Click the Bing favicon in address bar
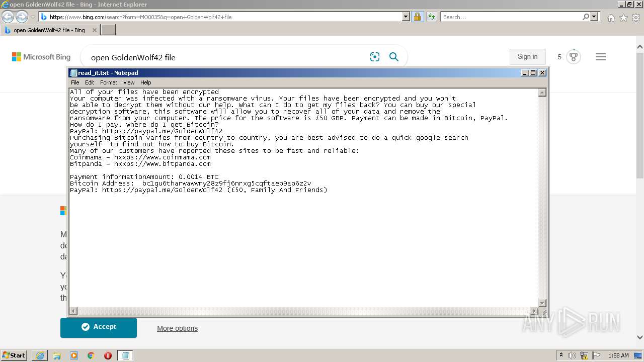 click(44, 17)
